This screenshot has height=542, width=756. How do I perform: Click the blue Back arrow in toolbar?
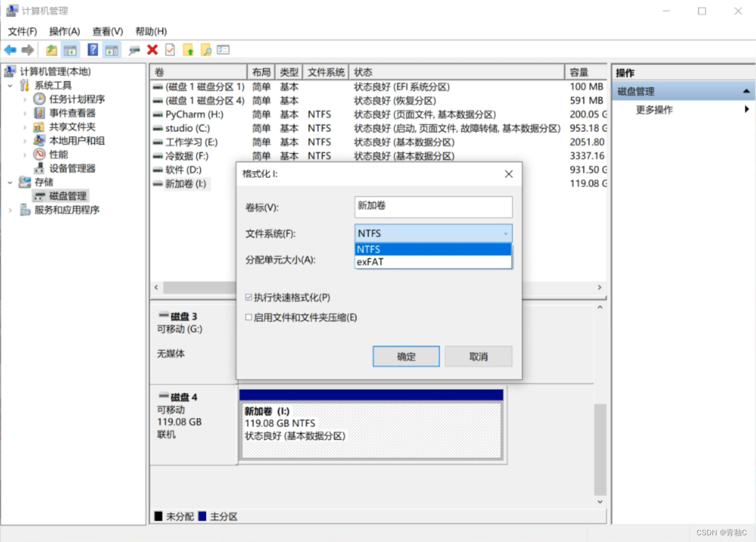pyautogui.click(x=10, y=50)
